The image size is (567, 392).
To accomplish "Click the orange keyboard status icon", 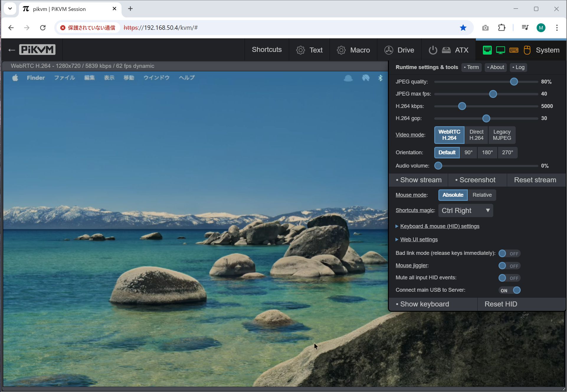I will tap(514, 50).
